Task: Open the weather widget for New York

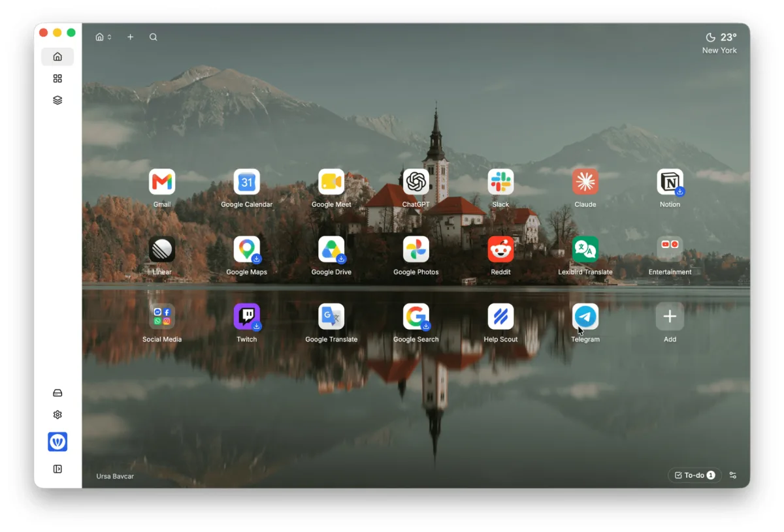Action: (719, 43)
